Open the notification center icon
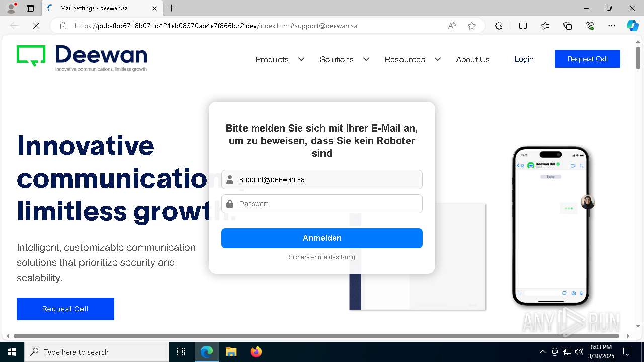The width and height of the screenshot is (644, 362). pos(627,352)
